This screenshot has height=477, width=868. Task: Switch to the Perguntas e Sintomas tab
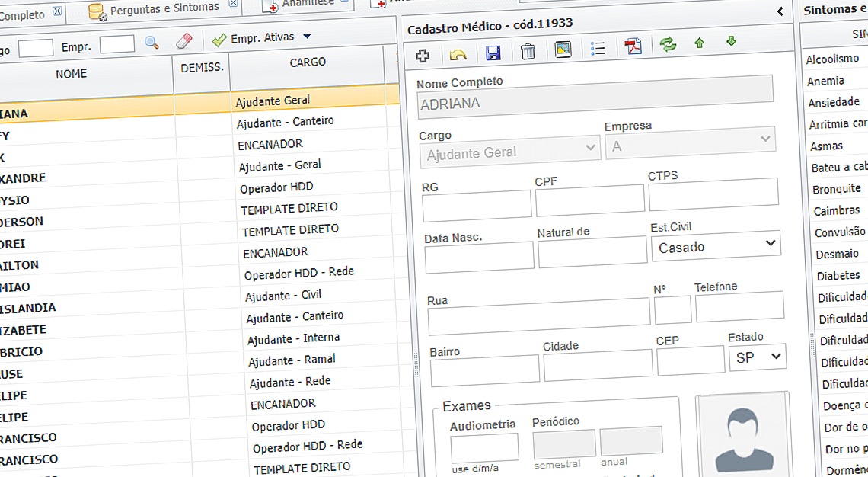[164, 8]
